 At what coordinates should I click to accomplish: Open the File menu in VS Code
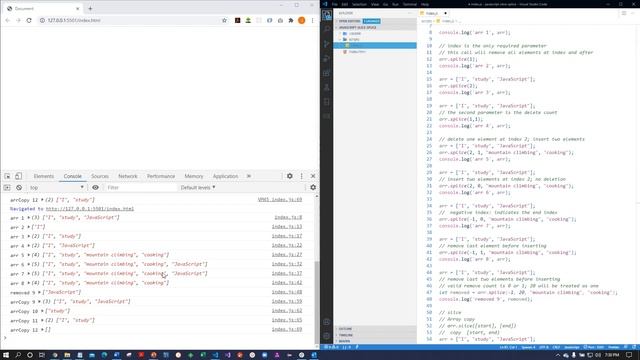pyautogui.click(x=335, y=4)
